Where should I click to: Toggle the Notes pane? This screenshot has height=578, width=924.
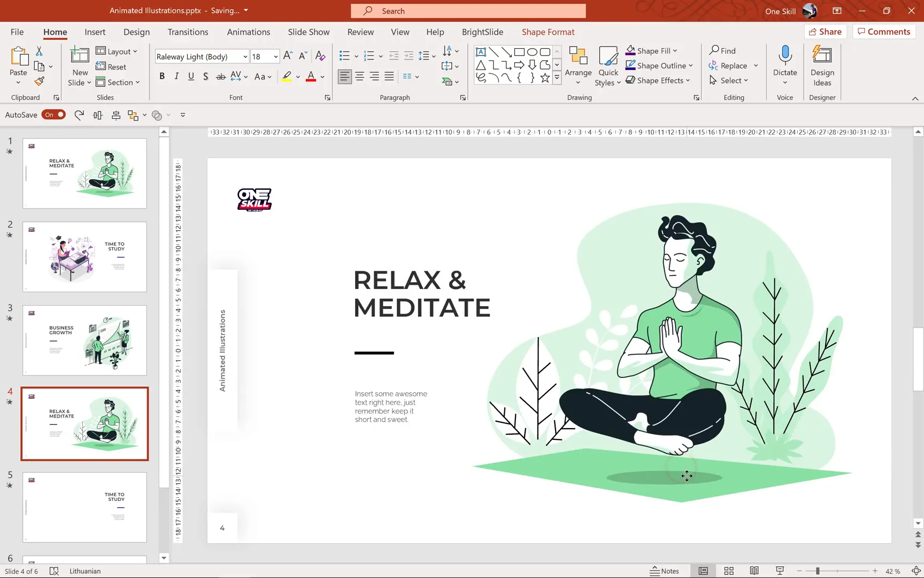(x=664, y=571)
